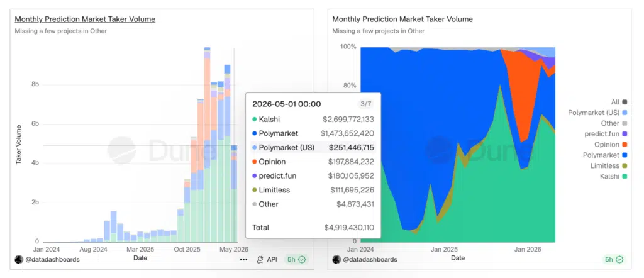Click the Total $4,919,430,110 row

[x=313, y=227]
